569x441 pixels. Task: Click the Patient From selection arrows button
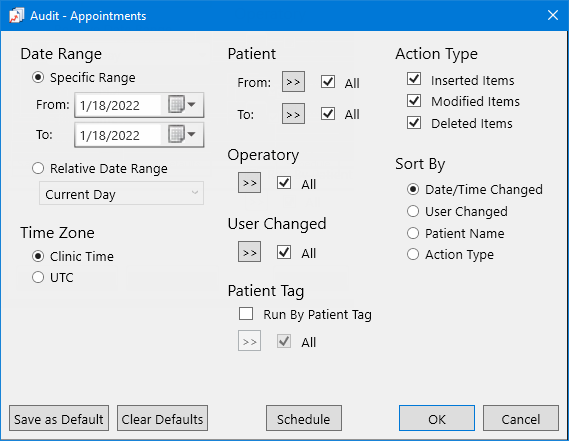(293, 82)
